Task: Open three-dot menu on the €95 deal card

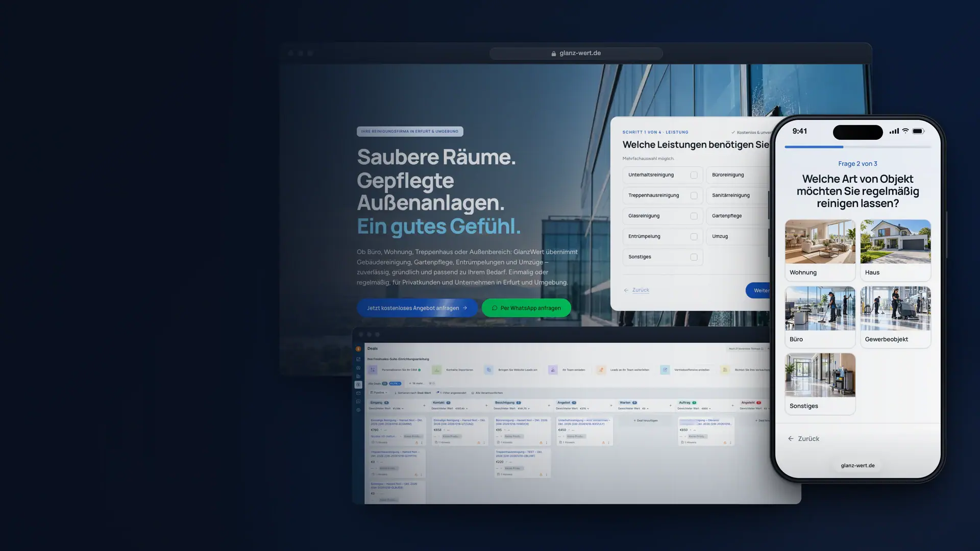Action: click(546, 443)
